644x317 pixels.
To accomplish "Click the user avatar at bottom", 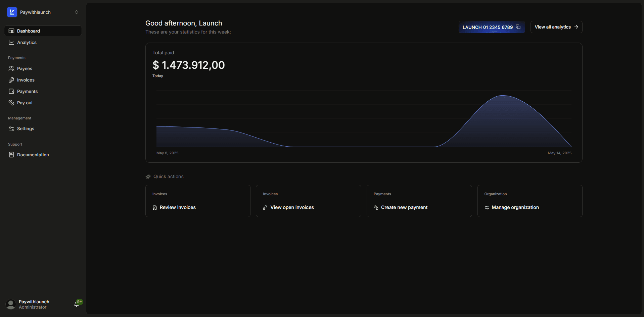I will click(11, 304).
